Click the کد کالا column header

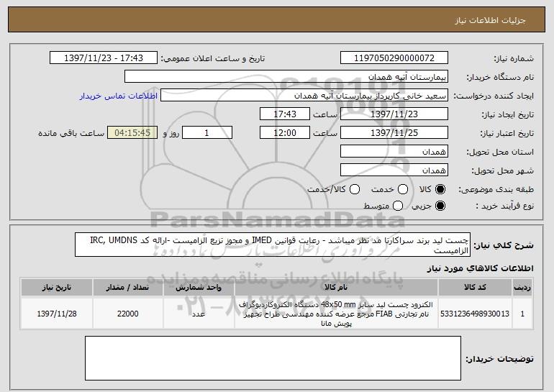click(x=475, y=288)
